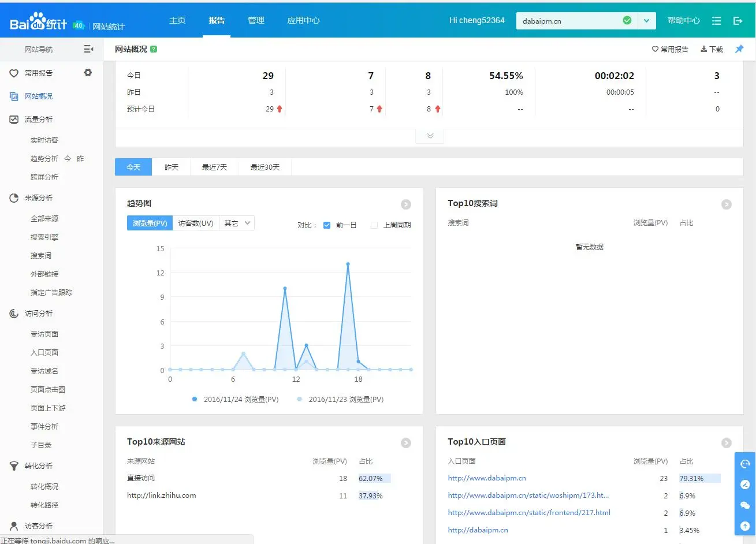Screen dimensions: 756x544
Task: Toggle 2016/11/23 浏览量 legend series
Action: pyautogui.click(x=340, y=399)
